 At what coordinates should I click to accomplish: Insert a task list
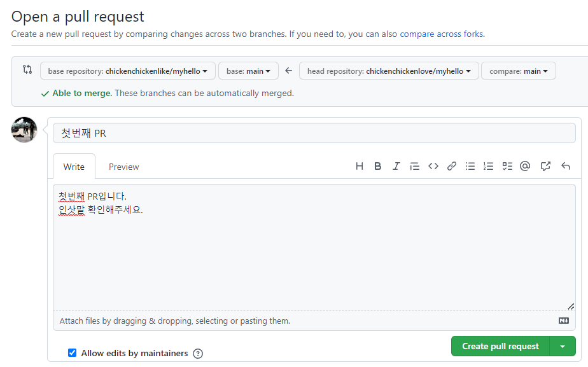pos(507,166)
